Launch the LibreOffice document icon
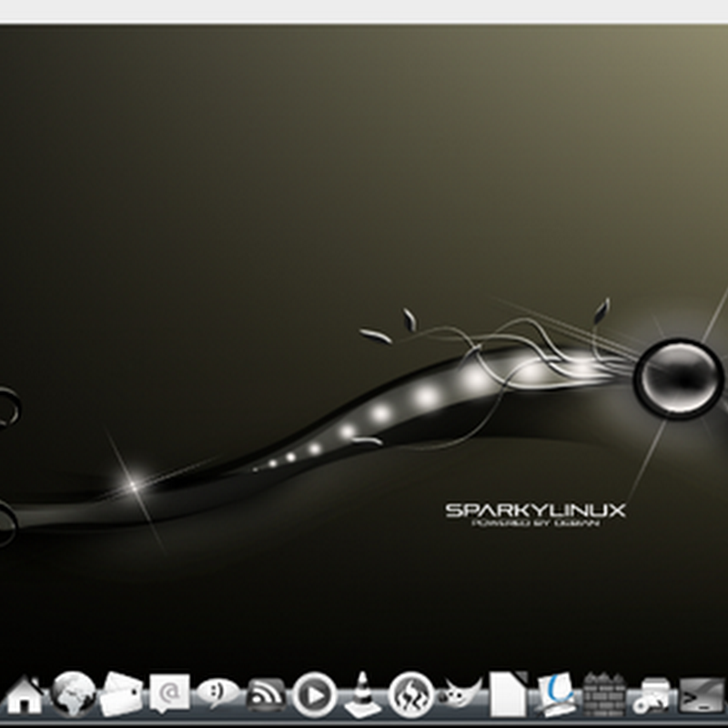728x728 pixels. (509, 693)
